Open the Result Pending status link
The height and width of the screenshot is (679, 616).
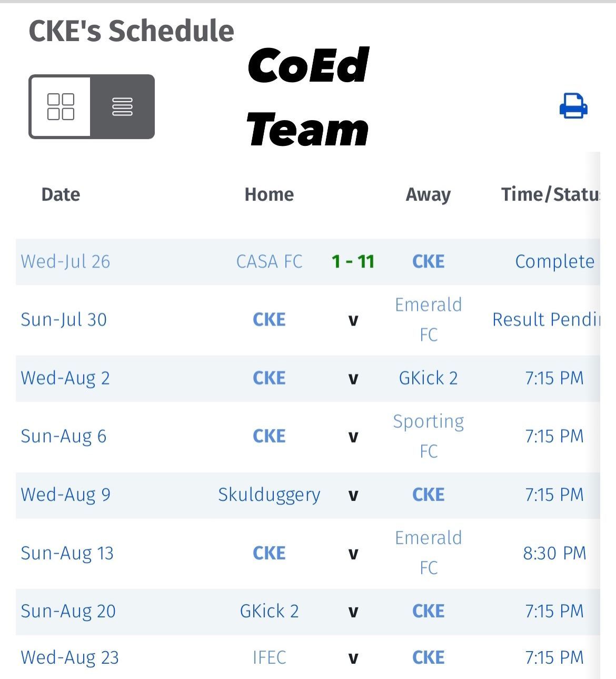pyautogui.click(x=546, y=319)
